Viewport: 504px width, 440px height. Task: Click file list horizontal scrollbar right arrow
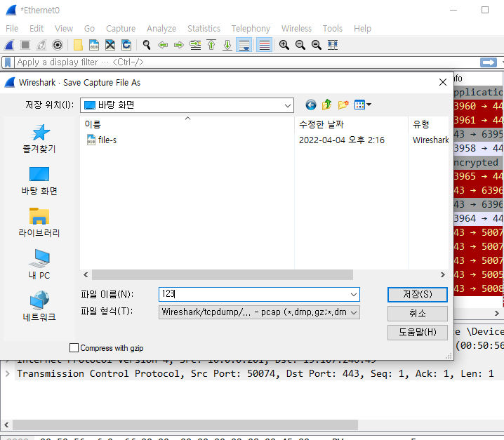point(443,275)
